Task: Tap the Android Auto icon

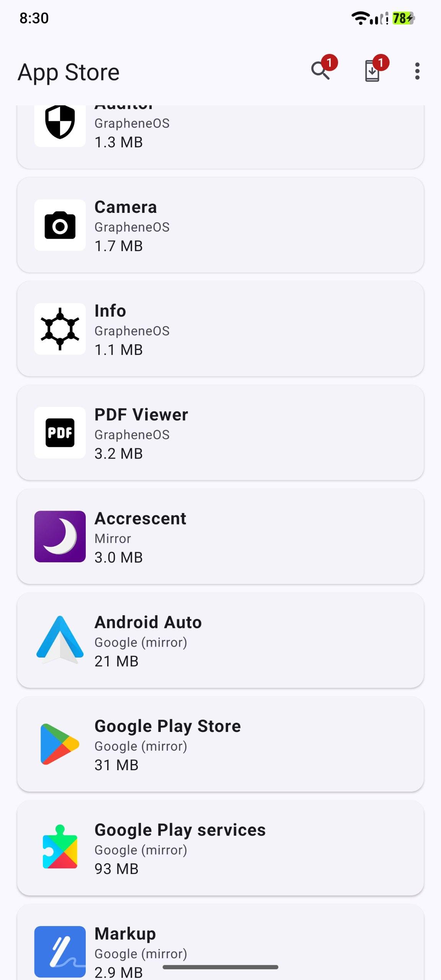Action: pos(60,640)
